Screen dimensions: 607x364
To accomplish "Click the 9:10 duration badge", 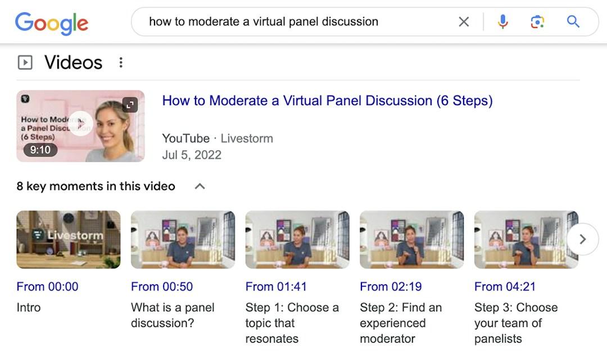I will [x=40, y=149].
